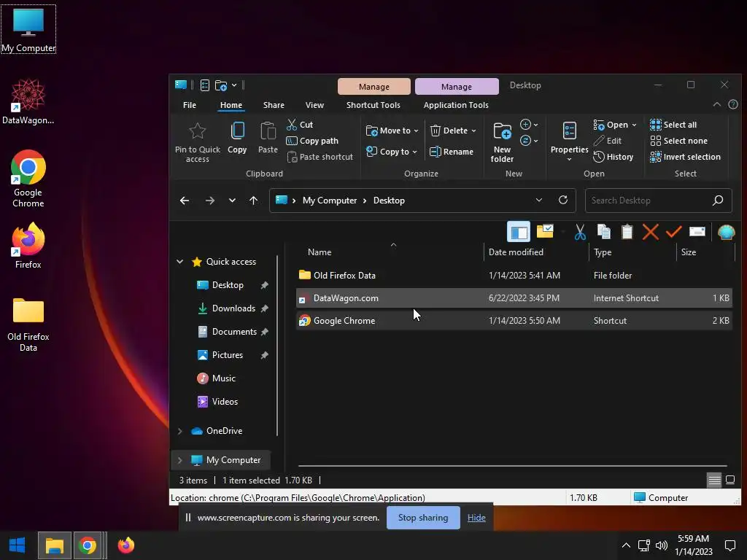This screenshot has width=747, height=560.
Task: Click Select all in the ribbon
Action: pyautogui.click(x=673, y=125)
